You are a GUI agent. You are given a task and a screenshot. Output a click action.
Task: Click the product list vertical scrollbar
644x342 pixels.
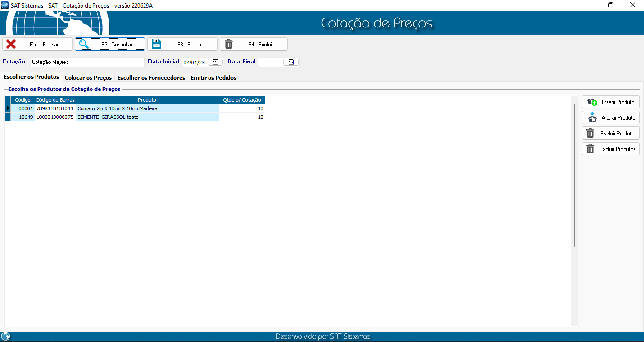[574, 175]
